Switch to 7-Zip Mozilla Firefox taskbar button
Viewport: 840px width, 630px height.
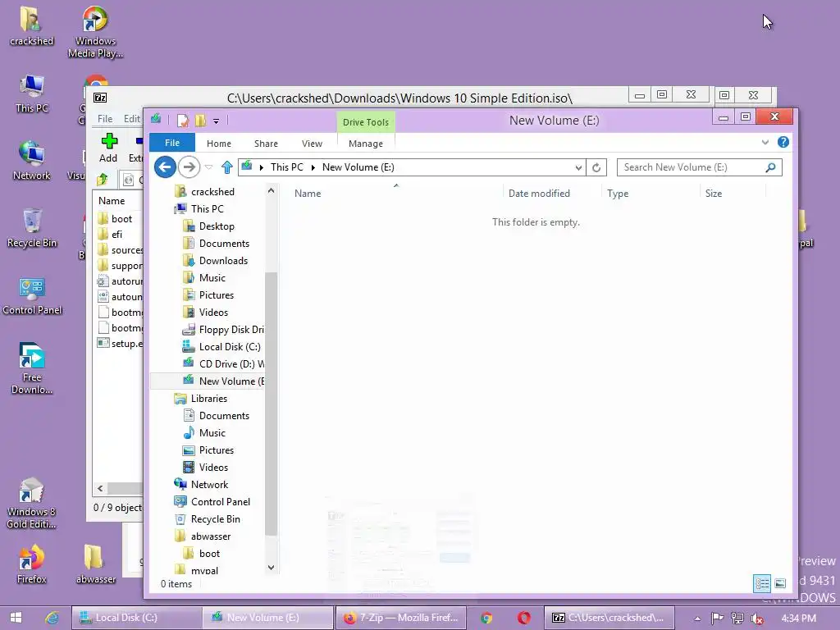click(x=400, y=618)
